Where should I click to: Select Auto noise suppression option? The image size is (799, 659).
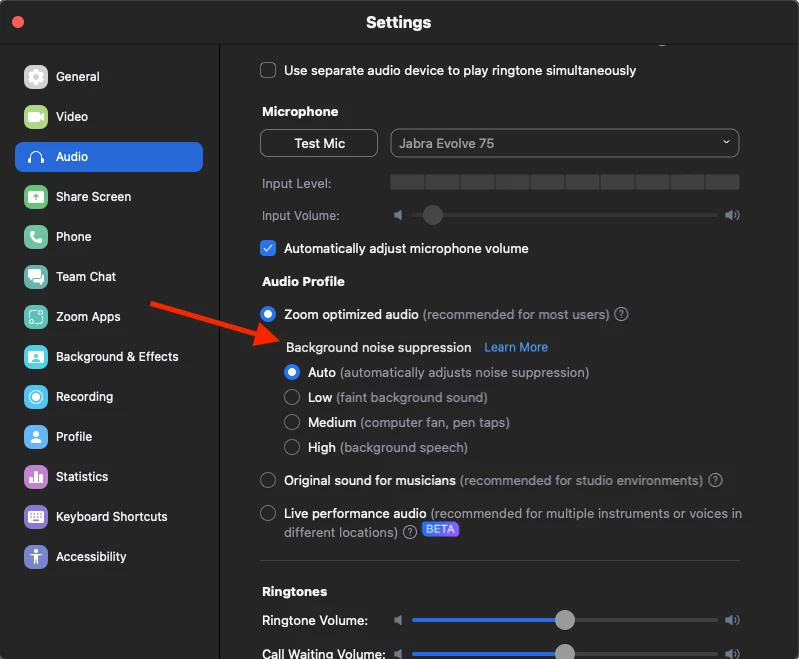click(x=292, y=372)
